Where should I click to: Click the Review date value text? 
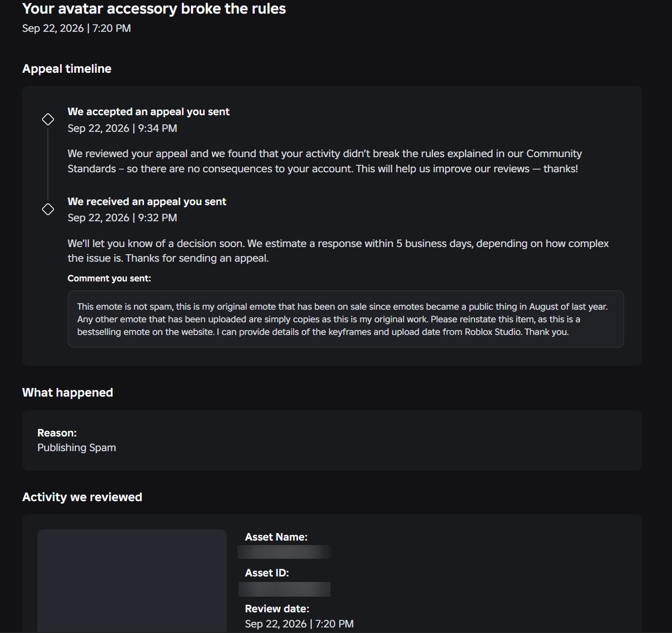coord(299,623)
